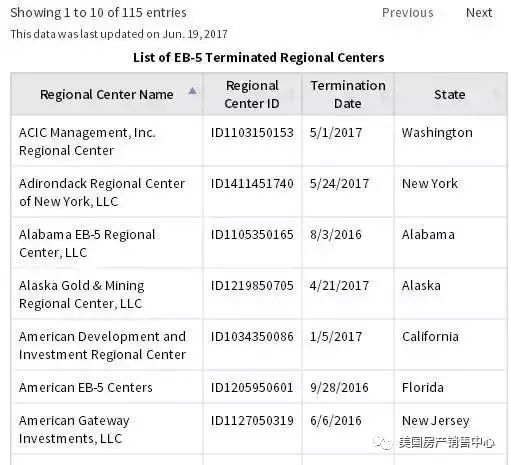Screen dimensions: 511x465
Task: Click Alaska Gold & Mining Regional Center
Action: coord(81,294)
